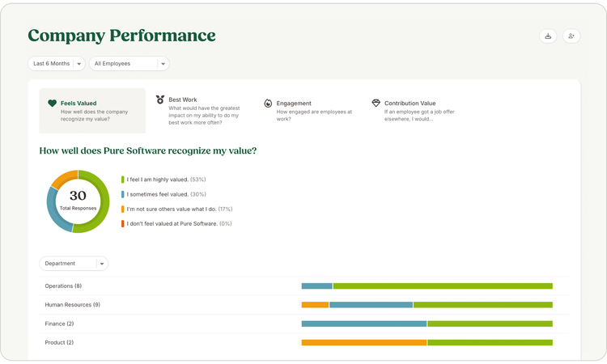Click the download icon button
Screen dimensions: 607x364
(x=548, y=36)
